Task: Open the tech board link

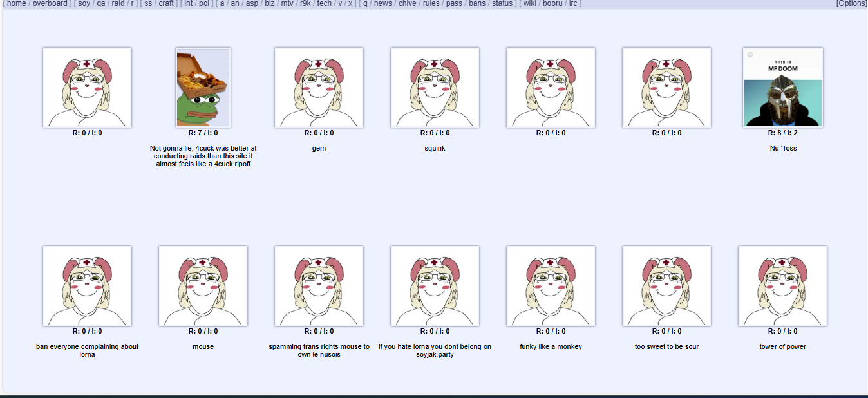Action: click(325, 3)
